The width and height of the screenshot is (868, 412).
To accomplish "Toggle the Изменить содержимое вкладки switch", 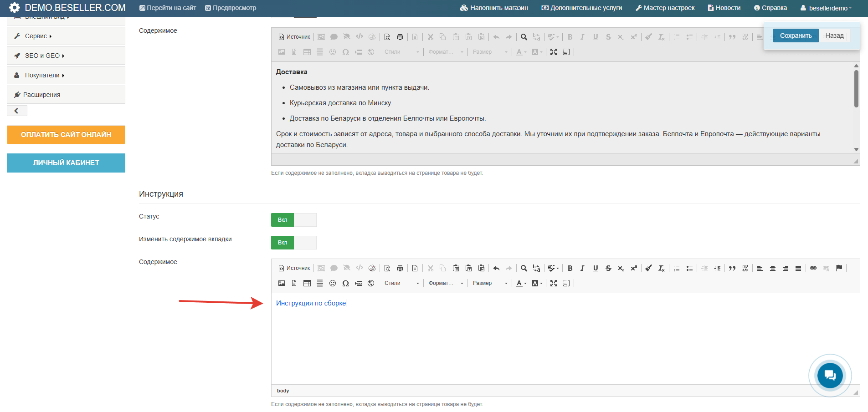I will click(x=294, y=243).
